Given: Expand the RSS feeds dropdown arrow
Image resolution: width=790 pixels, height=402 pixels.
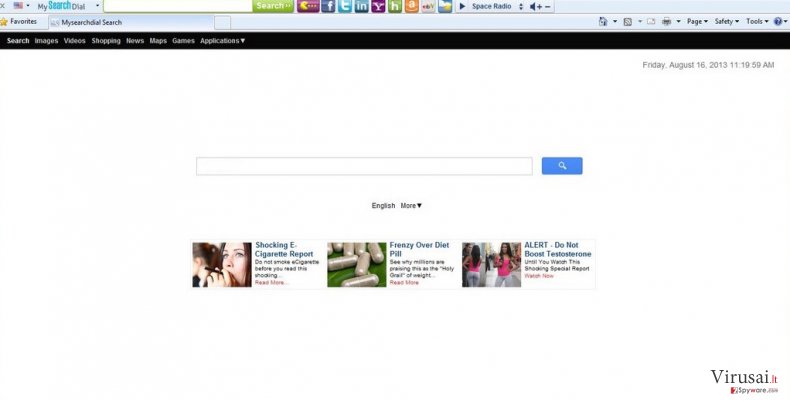Looking at the screenshot, I should pyautogui.click(x=640, y=22).
